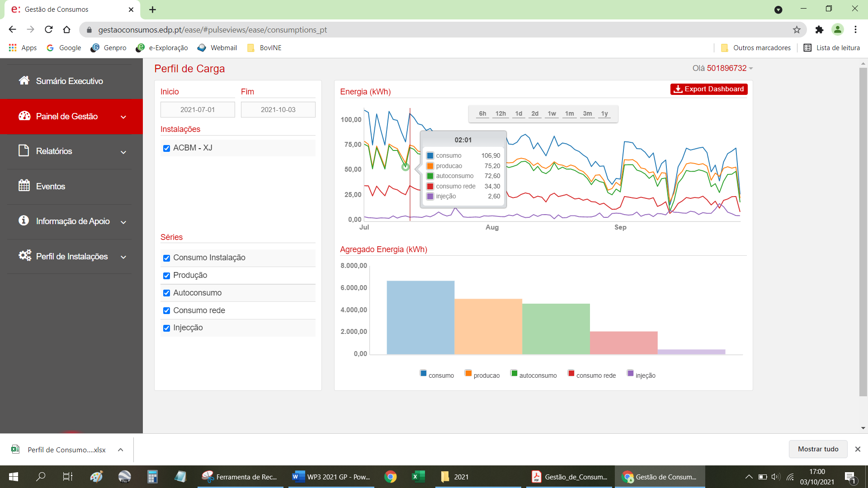Toggle the Autoconsumo series checkbox
This screenshot has height=488, width=868.
pyautogui.click(x=166, y=293)
